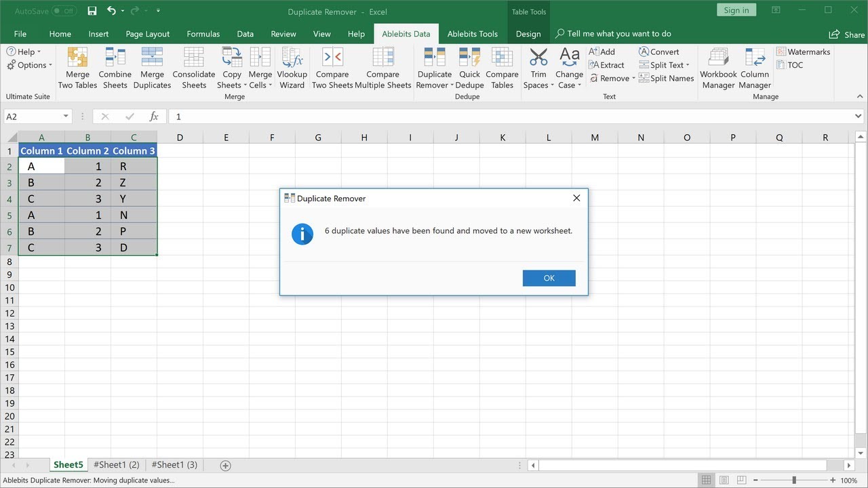This screenshot has width=868, height=488.
Task: Open Ribbon Display Options button
Action: (x=776, y=10)
